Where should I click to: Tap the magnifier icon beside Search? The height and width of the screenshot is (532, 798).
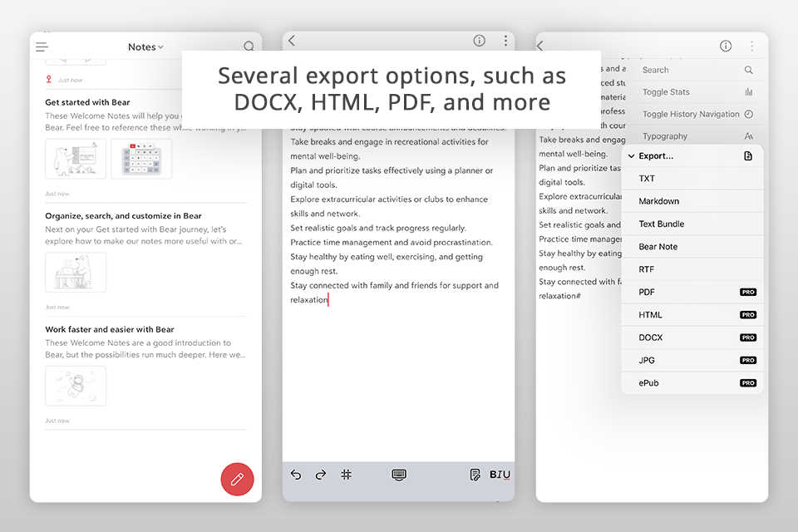749,70
